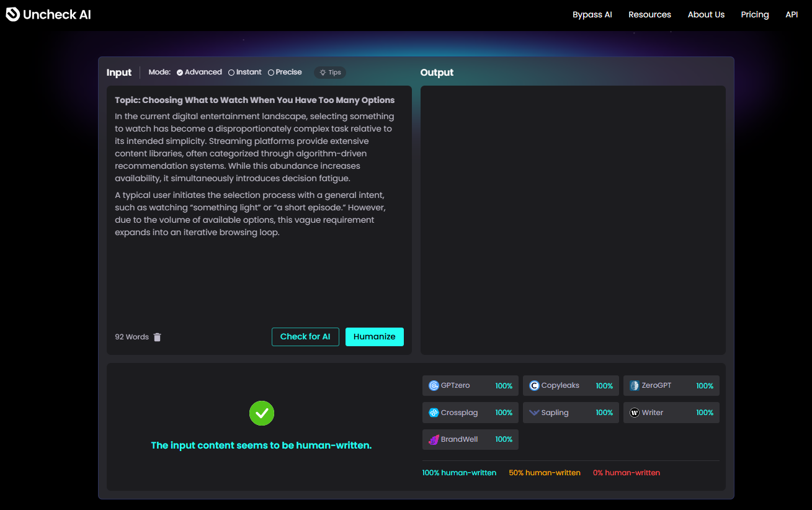Click the lightbulb Tips icon
Image resolution: width=812 pixels, height=510 pixels.
click(x=323, y=73)
